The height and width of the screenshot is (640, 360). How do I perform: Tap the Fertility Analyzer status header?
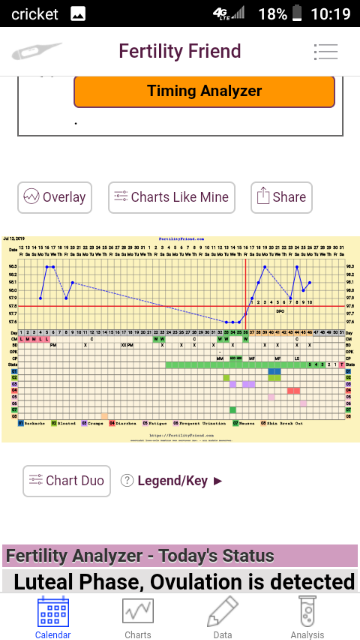pos(180,556)
